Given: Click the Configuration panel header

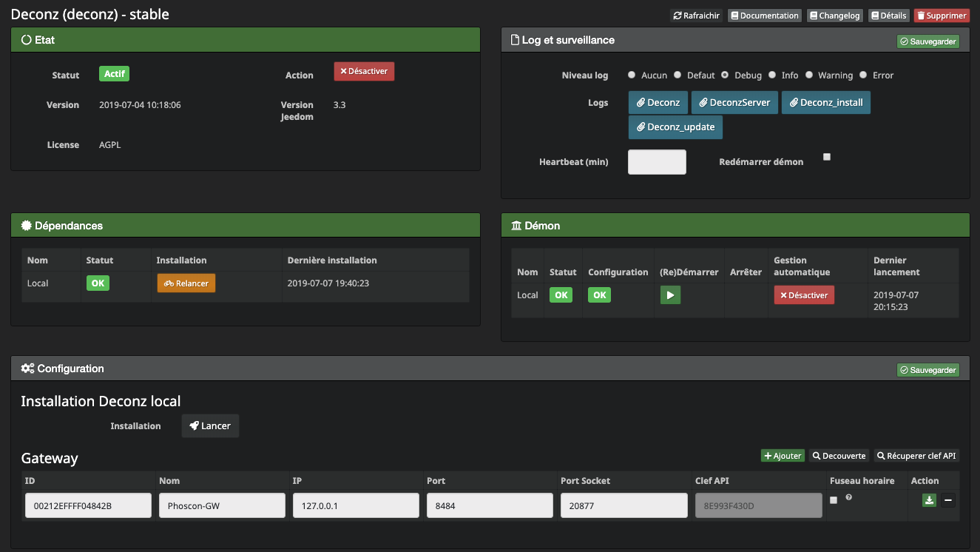Looking at the screenshot, I should tap(490, 368).
